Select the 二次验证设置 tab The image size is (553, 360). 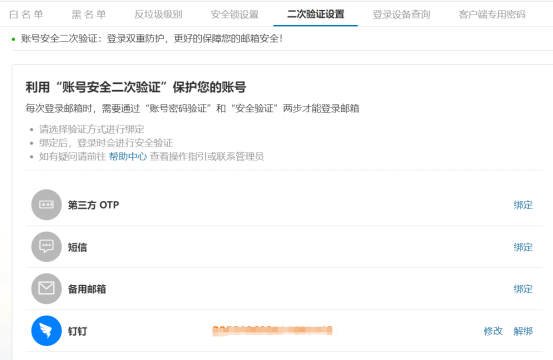pyautogui.click(x=316, y=14)
